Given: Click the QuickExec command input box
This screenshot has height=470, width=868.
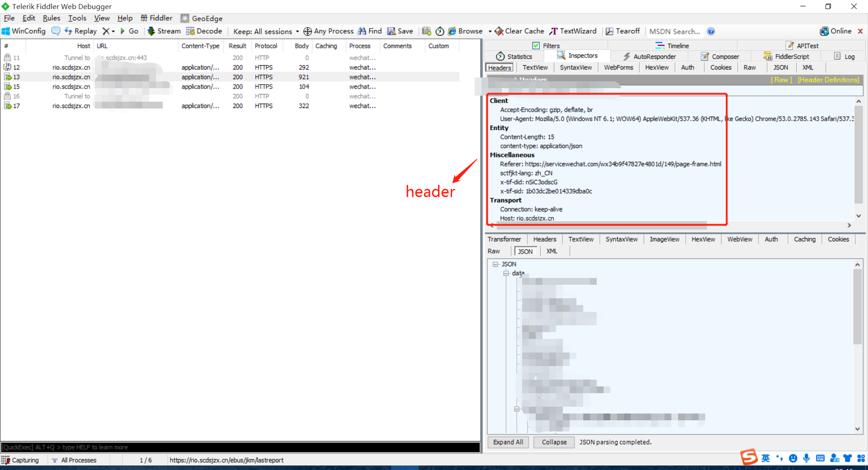Looking at the screenshot, I should pyautogui.click(x=240, y=447).
